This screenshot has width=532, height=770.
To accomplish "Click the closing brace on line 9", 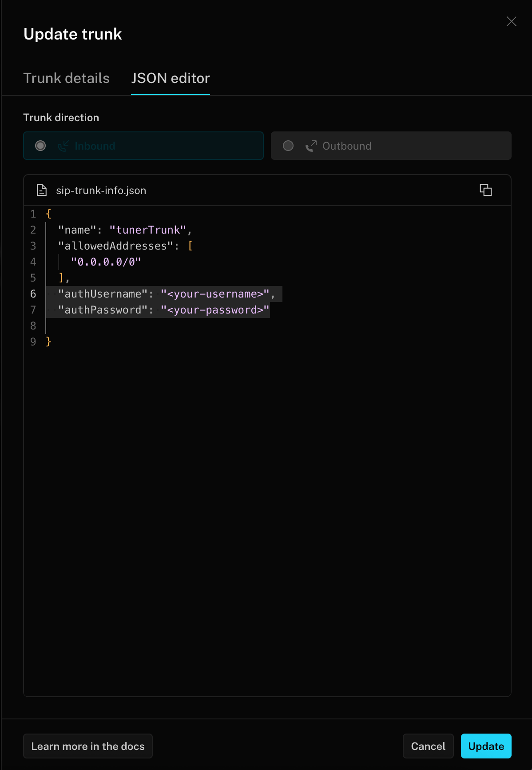I will tap(48, 342).
